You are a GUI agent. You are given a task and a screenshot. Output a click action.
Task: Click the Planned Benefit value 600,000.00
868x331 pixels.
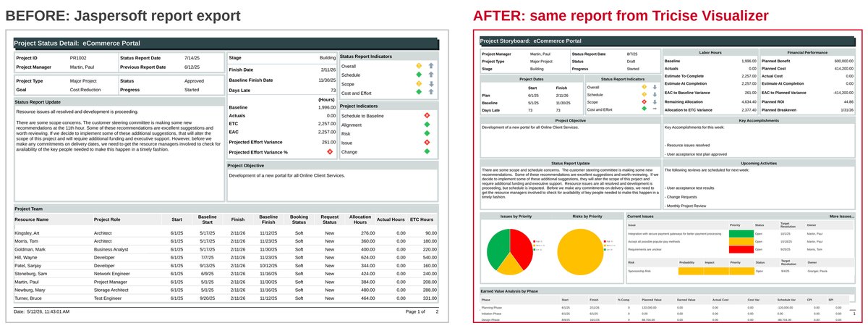pyautogui.click(x=846, y=61)
